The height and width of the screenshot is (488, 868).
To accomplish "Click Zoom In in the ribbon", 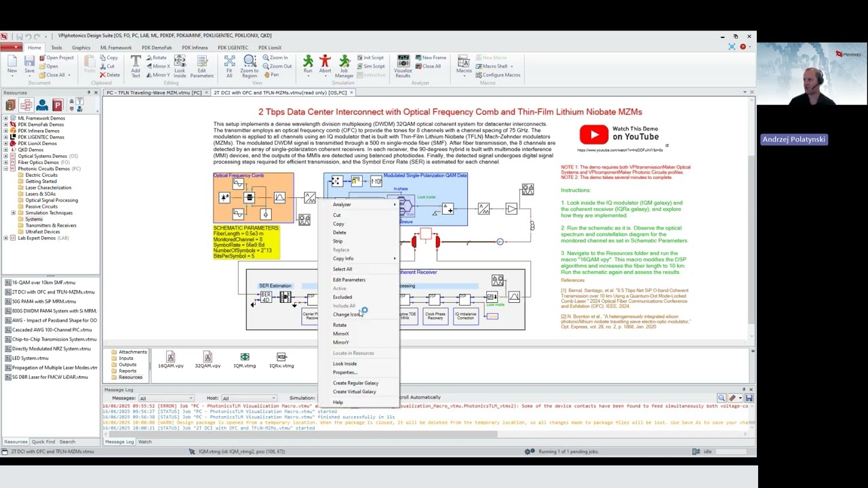I will point(275,58).
